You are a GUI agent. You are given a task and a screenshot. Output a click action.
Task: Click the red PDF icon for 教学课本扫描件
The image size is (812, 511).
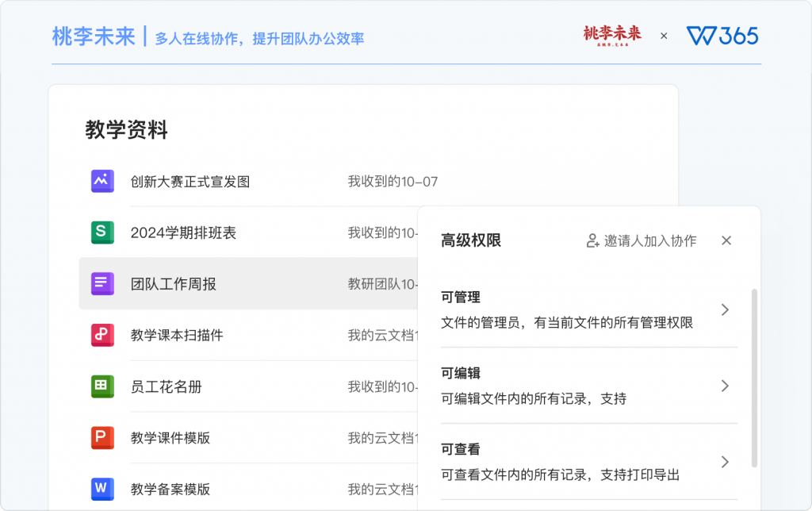pos(102,335)
